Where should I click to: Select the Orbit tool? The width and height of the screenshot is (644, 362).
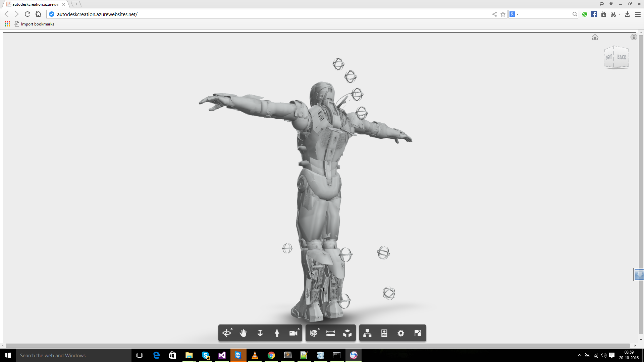[227, 333]
